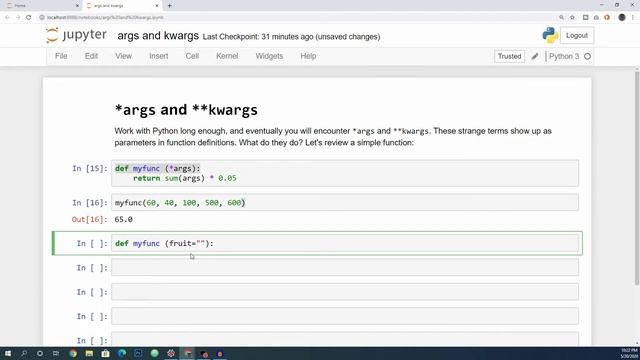This screenshot has height=360, width=640.
Task: Click the 'In [16]:' prompt label
Action: tap(90, 202)
